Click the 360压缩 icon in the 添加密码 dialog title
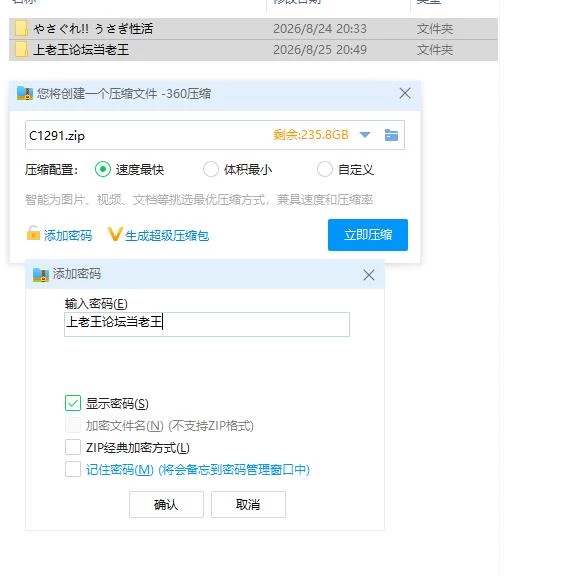Screen dimensions: 561x576 click(x=41, y=274)
